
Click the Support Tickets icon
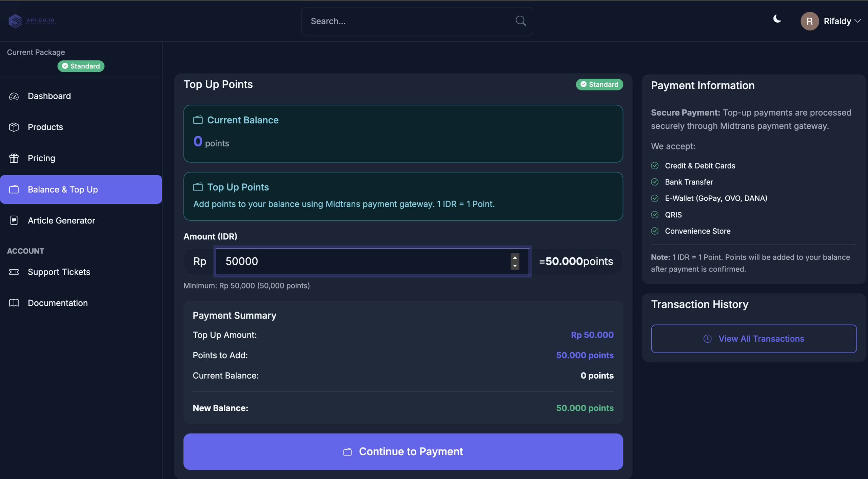[14, 272]
